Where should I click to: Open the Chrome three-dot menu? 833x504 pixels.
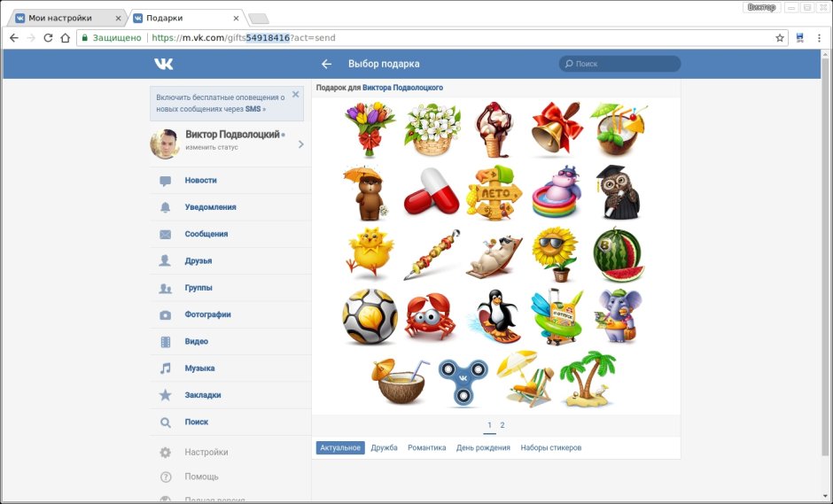pos(819,38)
